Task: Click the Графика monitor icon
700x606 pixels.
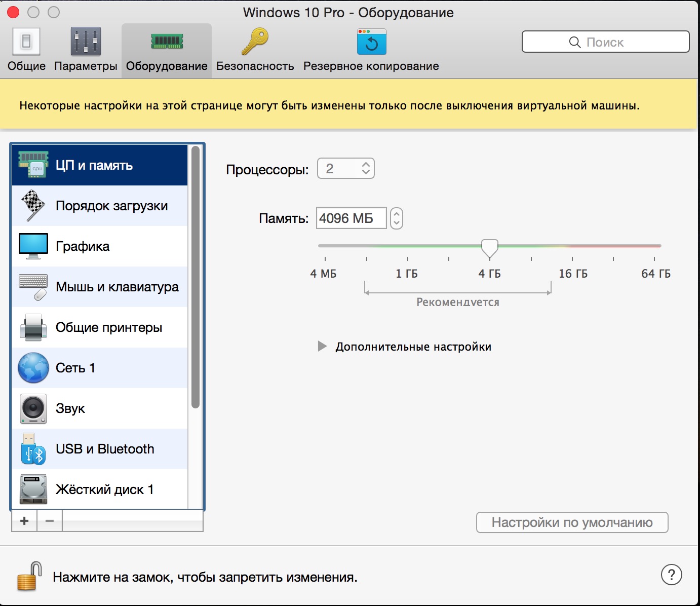Action: tap(33, 246)
